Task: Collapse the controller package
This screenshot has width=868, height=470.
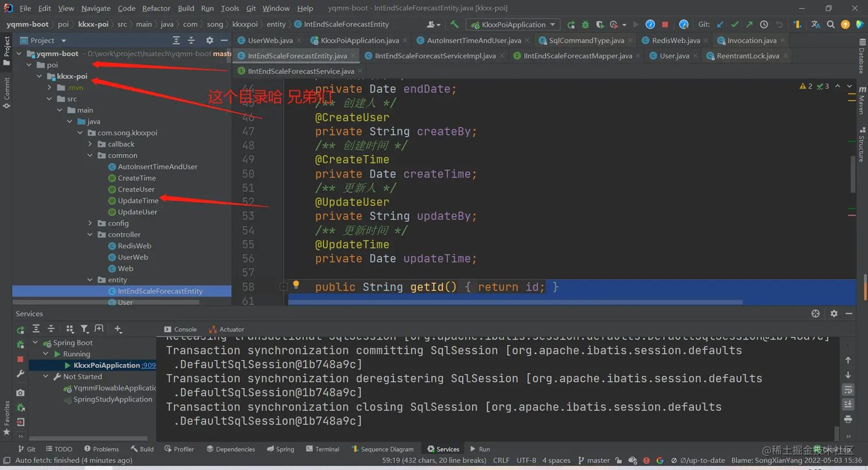Action: [x=90, y=234]
